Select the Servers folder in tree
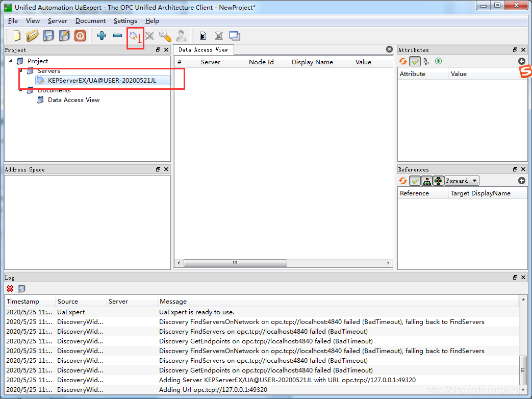Viewport: 532px width, 399px height. click(x=49, y=71)
